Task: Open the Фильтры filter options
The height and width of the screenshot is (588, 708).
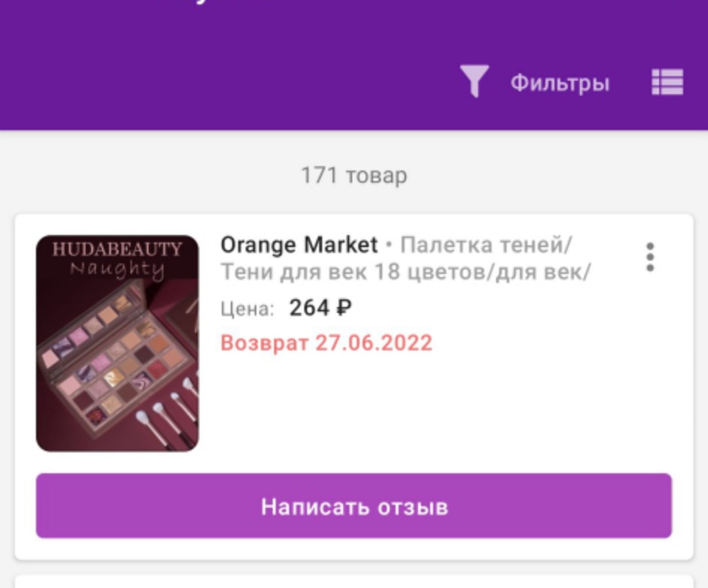Action: pos(560,83)
